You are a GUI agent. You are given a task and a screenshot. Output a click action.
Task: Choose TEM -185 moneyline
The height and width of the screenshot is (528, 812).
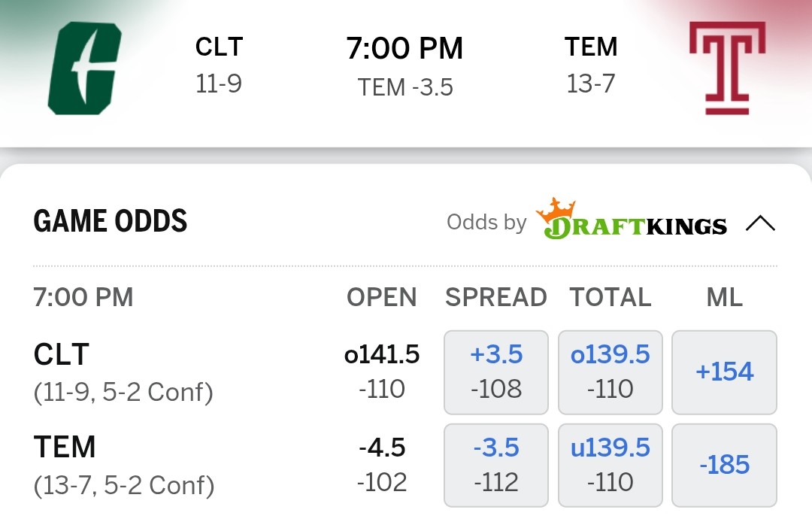(724, 465)
